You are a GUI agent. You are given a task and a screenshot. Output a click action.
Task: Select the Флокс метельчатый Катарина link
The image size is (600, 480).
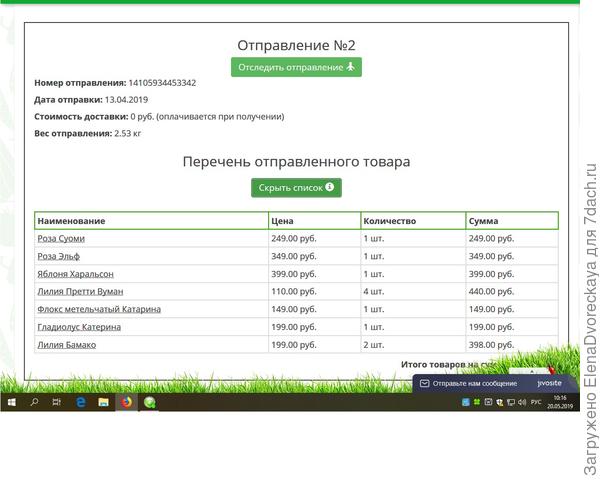98,309
